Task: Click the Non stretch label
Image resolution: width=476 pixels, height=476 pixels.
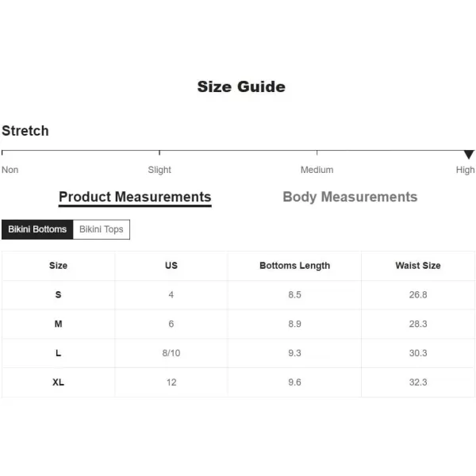Action: (x=10, y=170)
